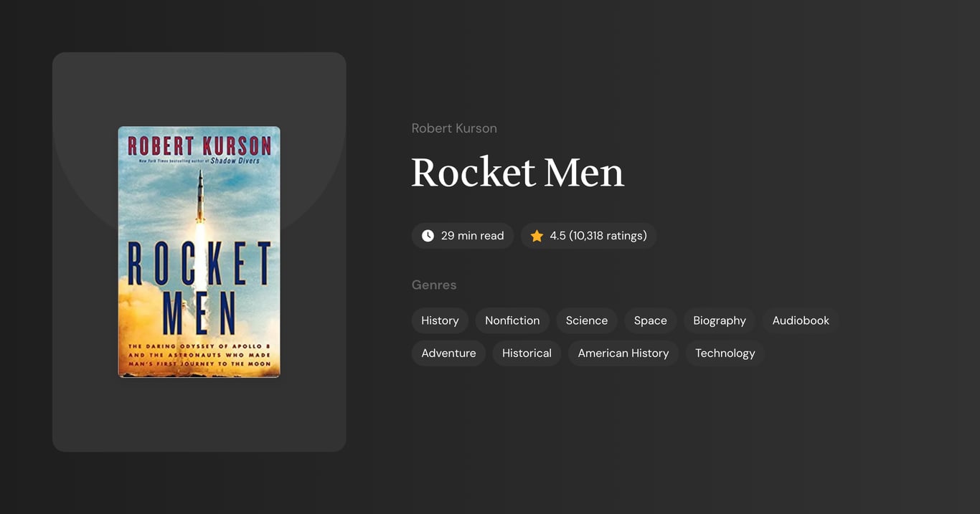
Task: Select the Audiobook genre tag
Action: coord(800,320)
